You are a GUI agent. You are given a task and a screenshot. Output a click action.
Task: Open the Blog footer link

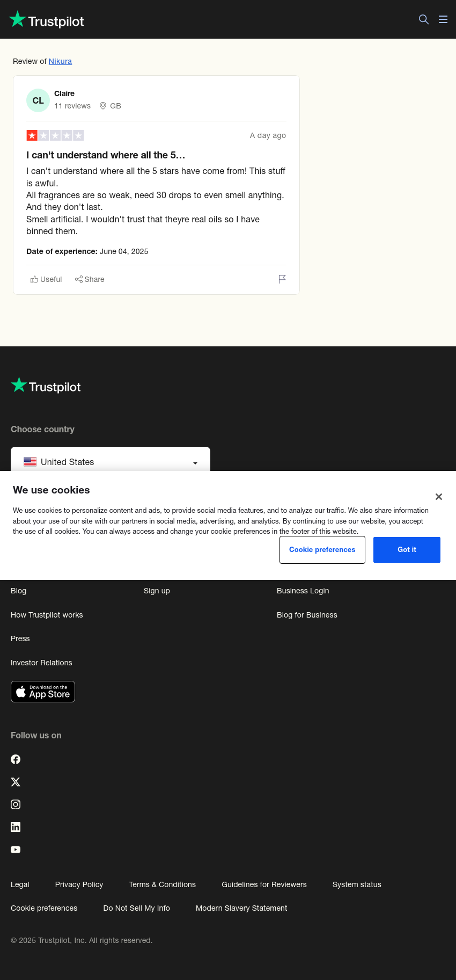[x=19, y=591]
